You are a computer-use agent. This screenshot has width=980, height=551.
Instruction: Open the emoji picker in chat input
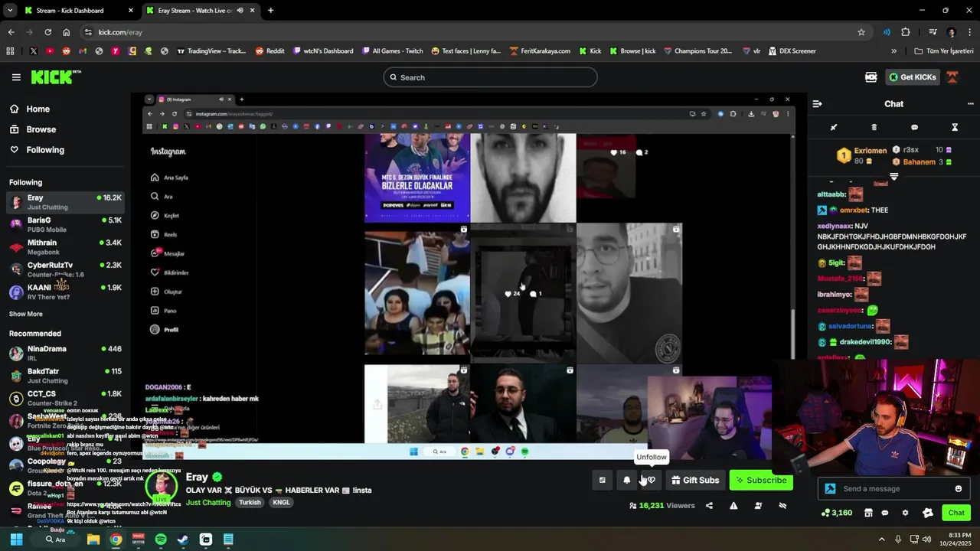click(x=959, y=488)
